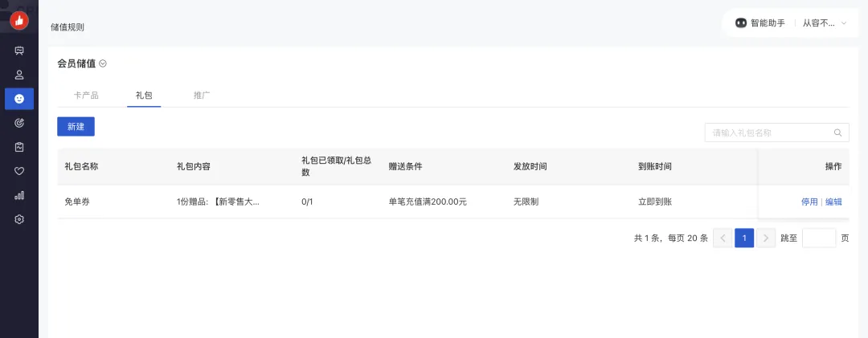Open the store icon in sidebar

(x=19, y=51)
